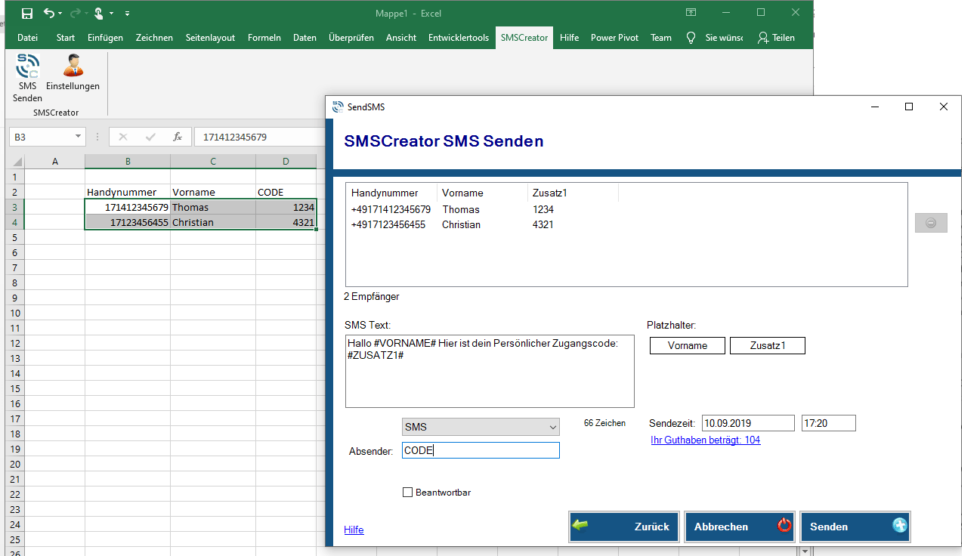Expand the quick access toolbar customize arrow
The height and width of the screenshot is (556, 980).
pyautogui.click(x=125, y=13)
